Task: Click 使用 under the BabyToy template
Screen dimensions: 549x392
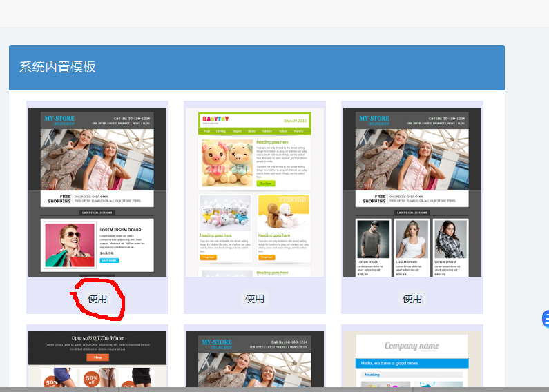Action: coord(255,299)
